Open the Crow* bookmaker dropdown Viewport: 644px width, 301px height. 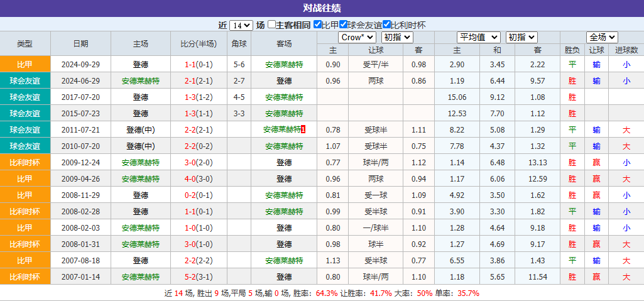pyautogui.click(x=357, y=37)
